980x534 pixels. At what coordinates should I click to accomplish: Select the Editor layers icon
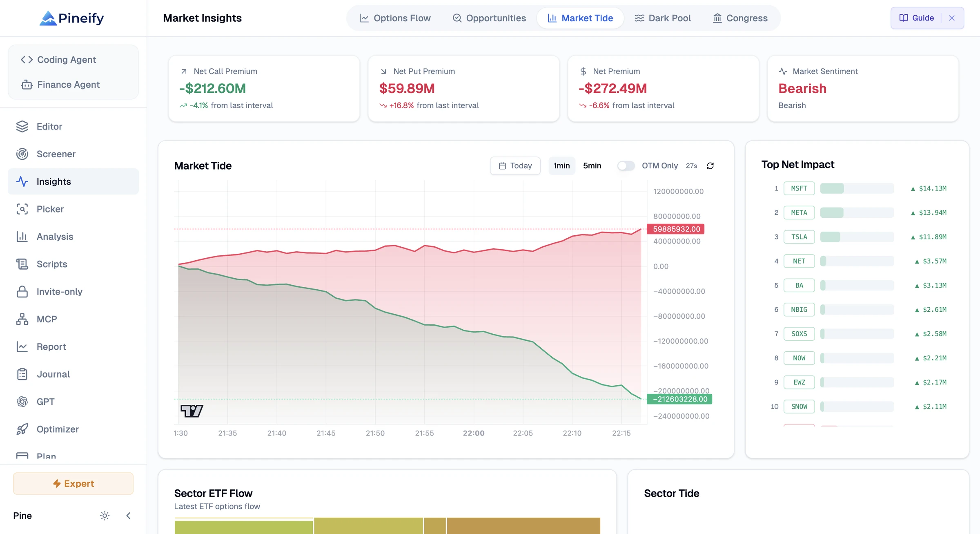click(x=22, y=127)
